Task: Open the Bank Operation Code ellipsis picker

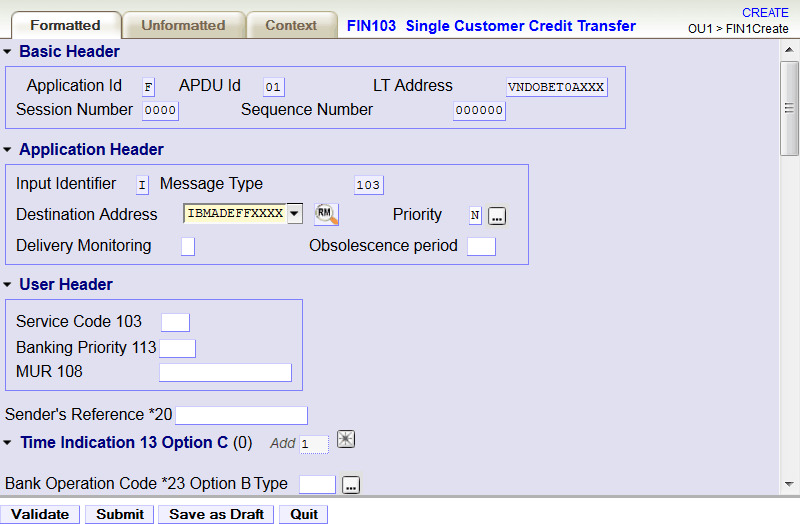Action: pos(351,485)
